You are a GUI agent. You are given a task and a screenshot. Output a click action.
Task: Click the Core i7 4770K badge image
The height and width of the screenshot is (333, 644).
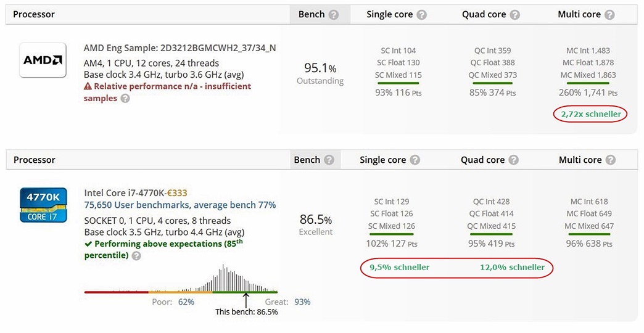point(43,205)
